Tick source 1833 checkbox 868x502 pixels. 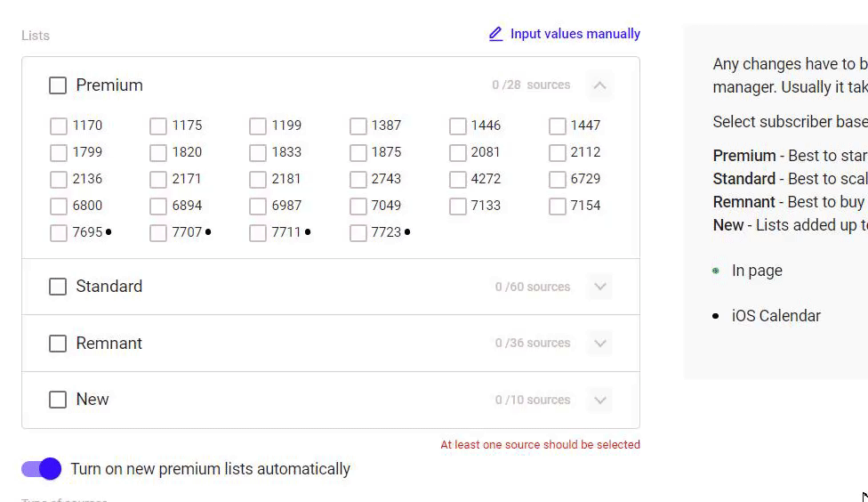257,152
